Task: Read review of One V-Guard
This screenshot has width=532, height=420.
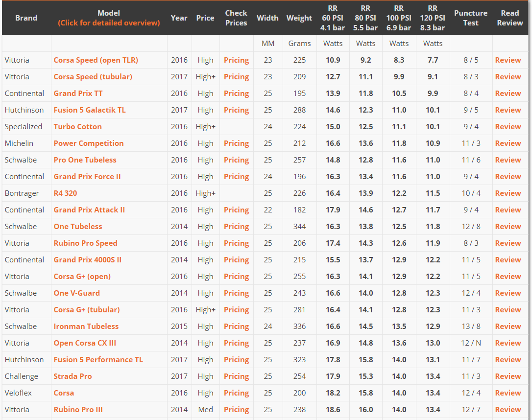Action: coord(508,293)
